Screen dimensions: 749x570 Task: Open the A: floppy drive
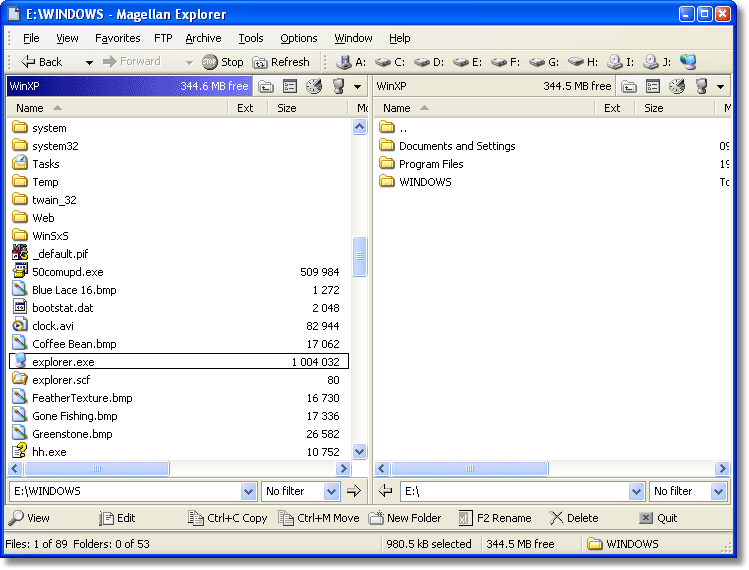pos(352,62)
